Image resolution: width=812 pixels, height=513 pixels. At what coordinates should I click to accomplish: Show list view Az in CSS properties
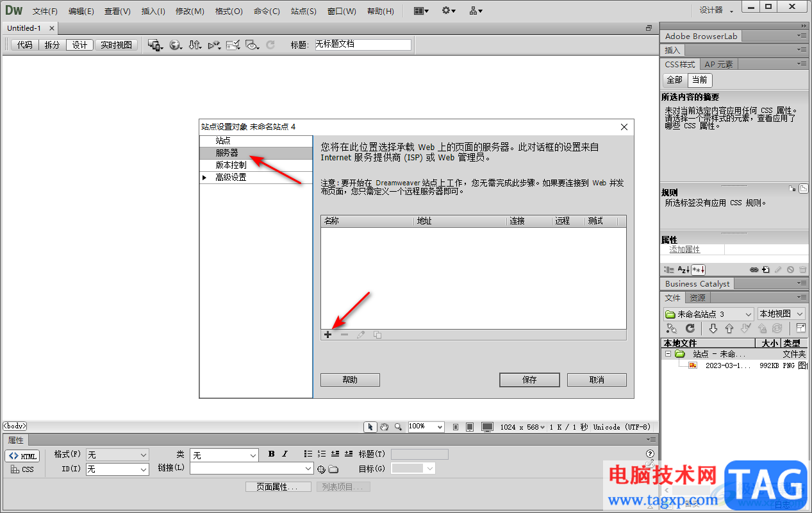pos(683,270)
